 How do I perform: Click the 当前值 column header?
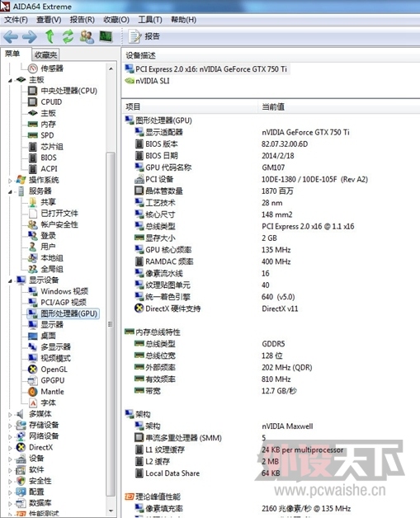tap(273, 106)
